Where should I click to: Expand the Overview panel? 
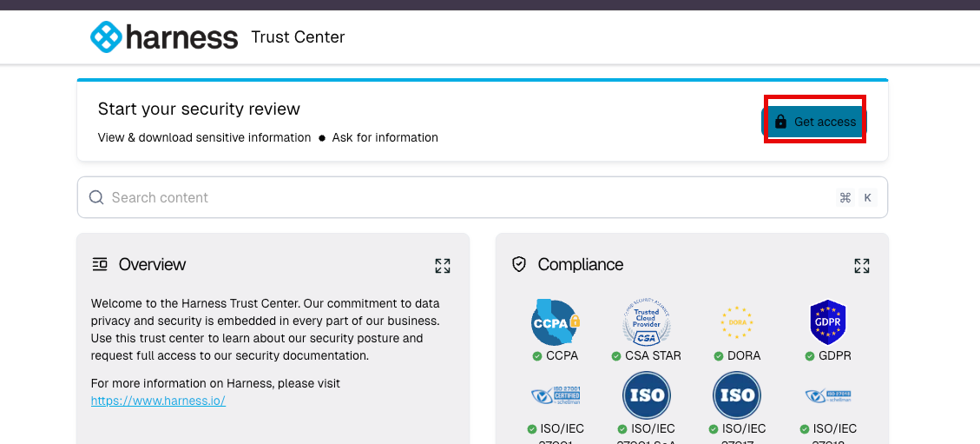click(x=443, y=265)
